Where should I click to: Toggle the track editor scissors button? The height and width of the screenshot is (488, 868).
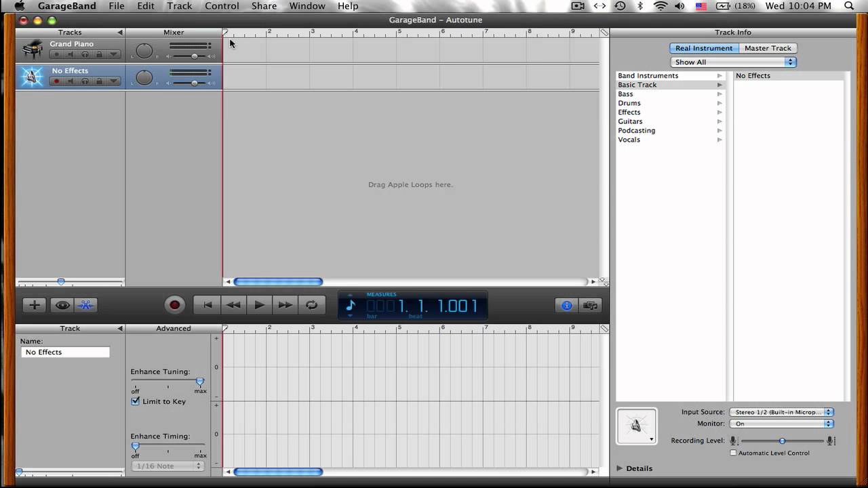85,305
